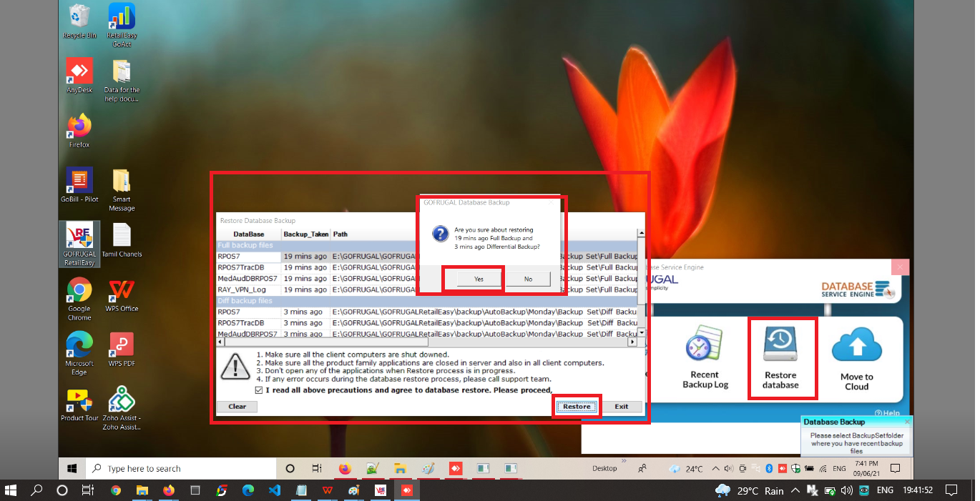Click the Clear button in the restore dialog
The height and width of the screenshot is (501, 980).
click(x=237, y=407)
